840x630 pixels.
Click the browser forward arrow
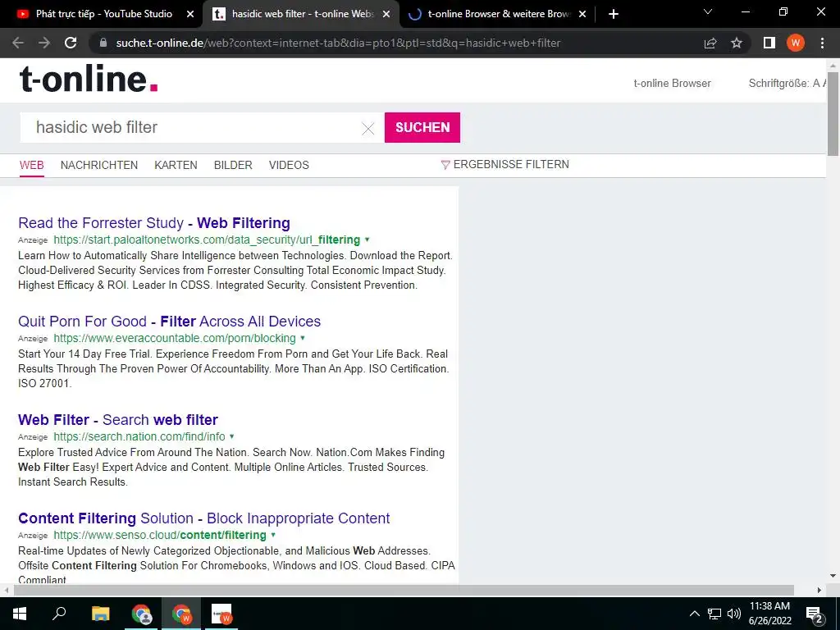(x=44, y=43)
